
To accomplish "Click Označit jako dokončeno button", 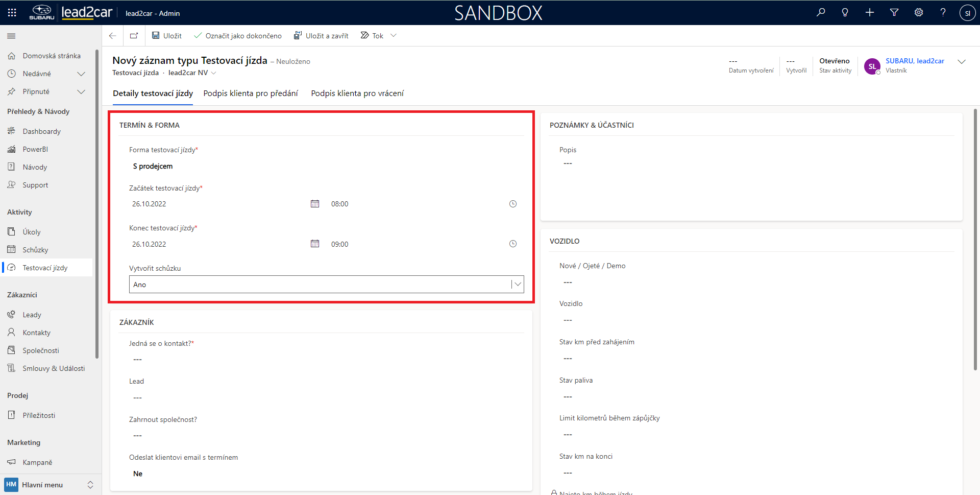I will 238,36.
